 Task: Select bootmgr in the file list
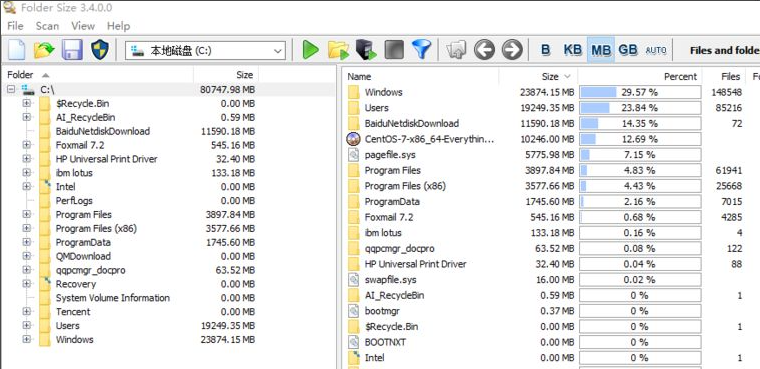coord(382,311)
